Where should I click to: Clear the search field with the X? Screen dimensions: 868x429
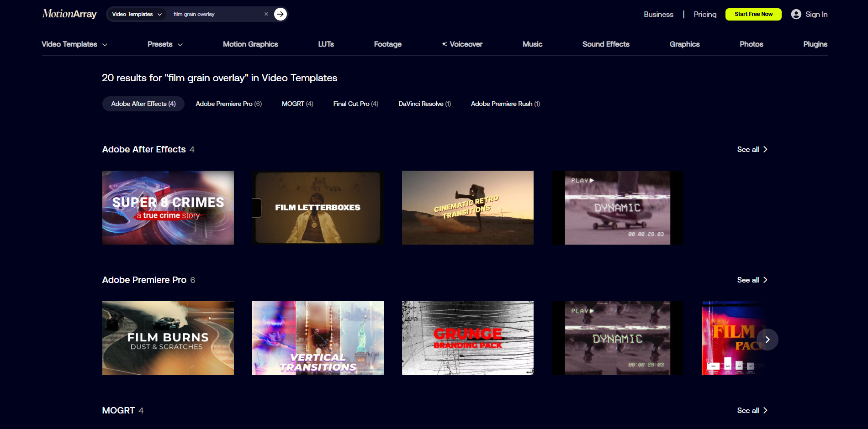click(266, 14)
